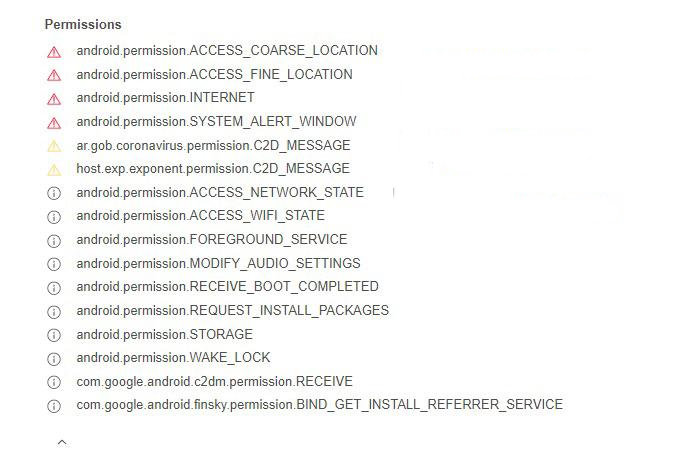
Task: Click info icon beside RECEIVE_BOOT_COMPLETED
Action: pyautogui.click(x=54, y=287)
